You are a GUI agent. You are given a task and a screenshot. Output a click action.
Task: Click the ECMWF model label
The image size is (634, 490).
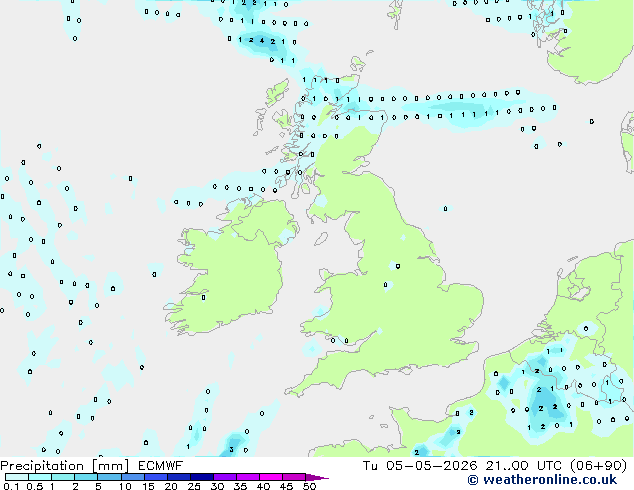click(x=161, y=466)
